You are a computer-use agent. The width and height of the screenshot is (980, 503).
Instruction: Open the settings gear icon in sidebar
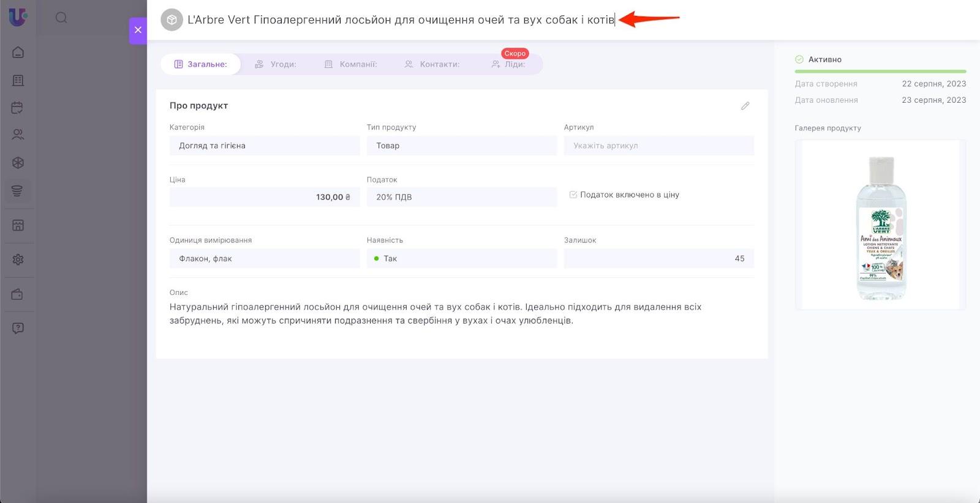(x=18, y=259)
